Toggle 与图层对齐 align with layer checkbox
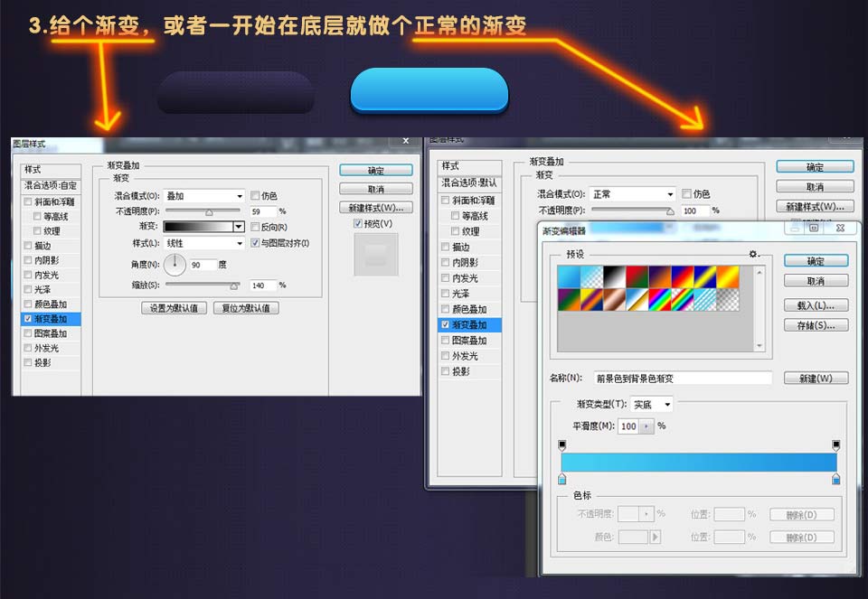Viewport: 868px width, 599px height. pos(241,243)
